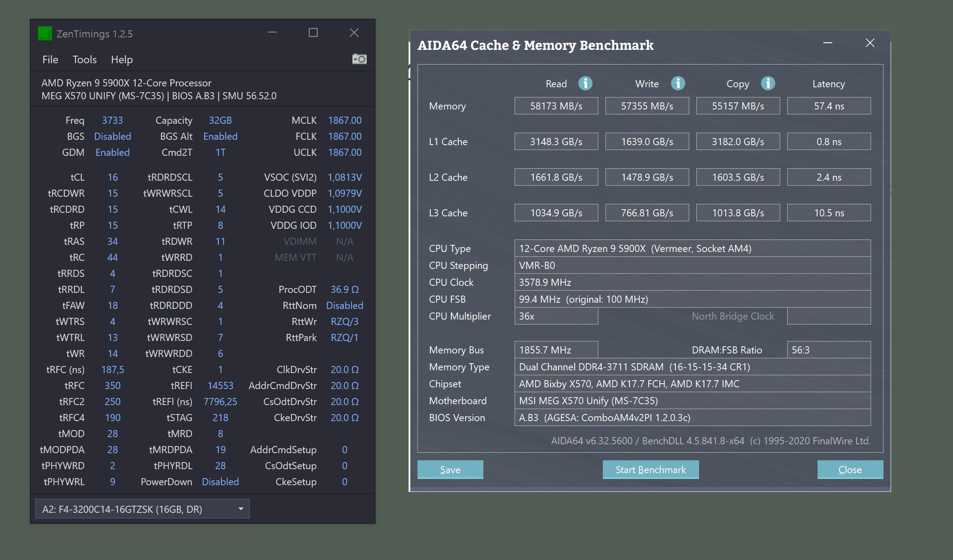Open the File menu in ZenTimings

point(50,60)
